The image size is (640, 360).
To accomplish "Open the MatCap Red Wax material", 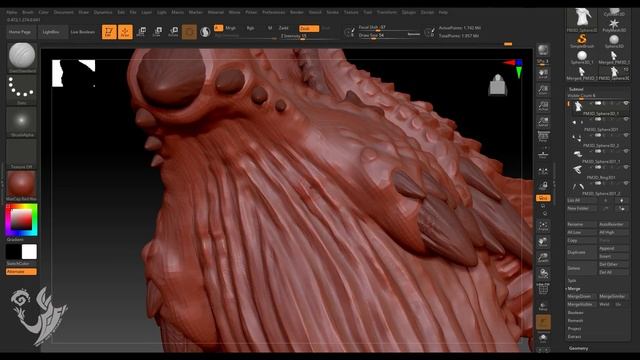I will pyautogui.click(x=22, y=186).
